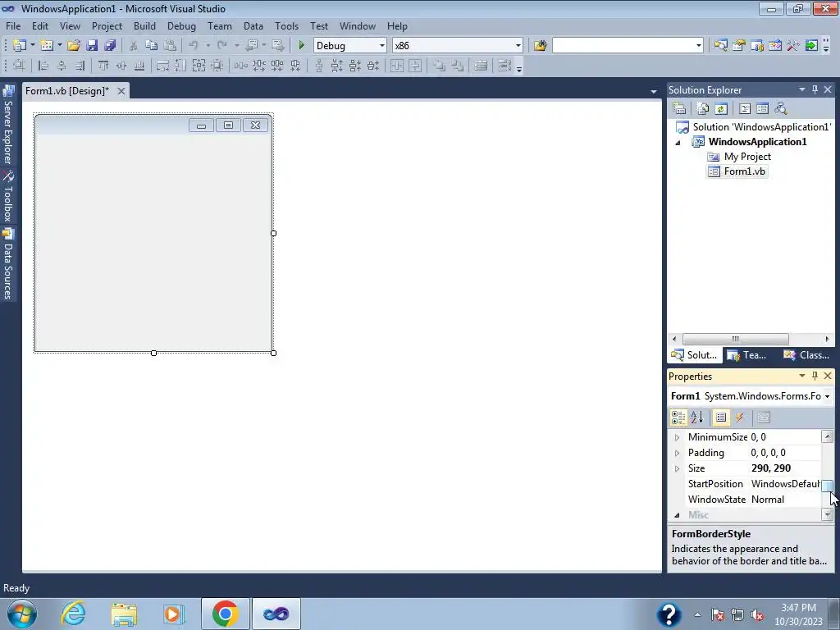Screen dimensions: 840x630
Task: Click the Solution Explorer Properties icon
Action: tap(679, 109)
